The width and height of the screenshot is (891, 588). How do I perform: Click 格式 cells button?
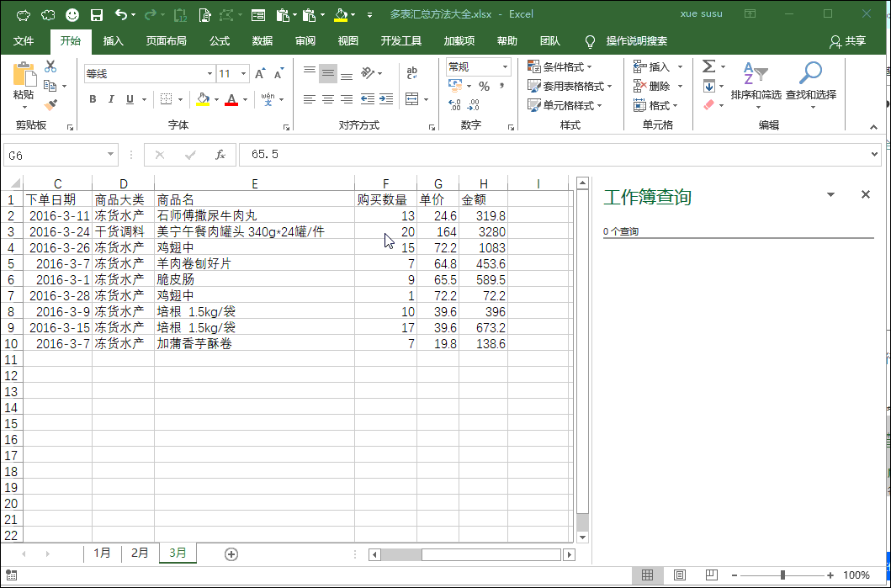656,106
